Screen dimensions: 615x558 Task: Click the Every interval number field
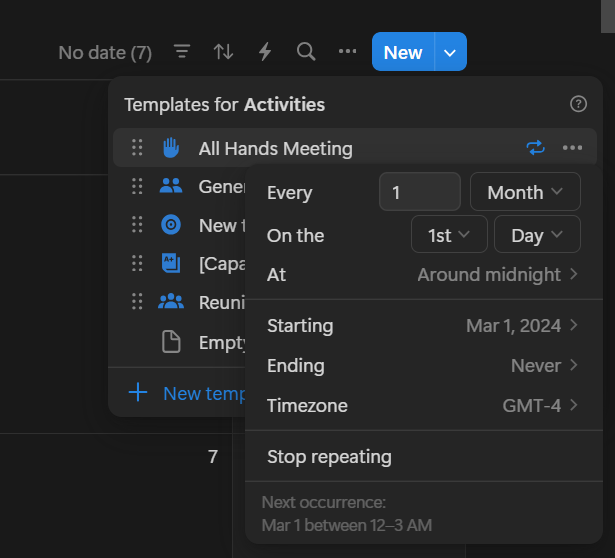click(x=420, y=192)
